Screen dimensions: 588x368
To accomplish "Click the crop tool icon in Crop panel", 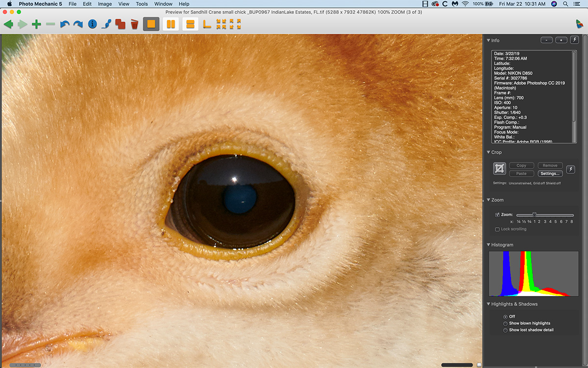I will tap(499, 169).
